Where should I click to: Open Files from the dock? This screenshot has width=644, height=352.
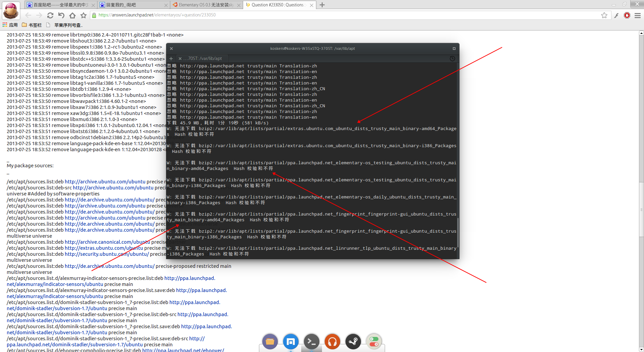click(x=270, y=342)
